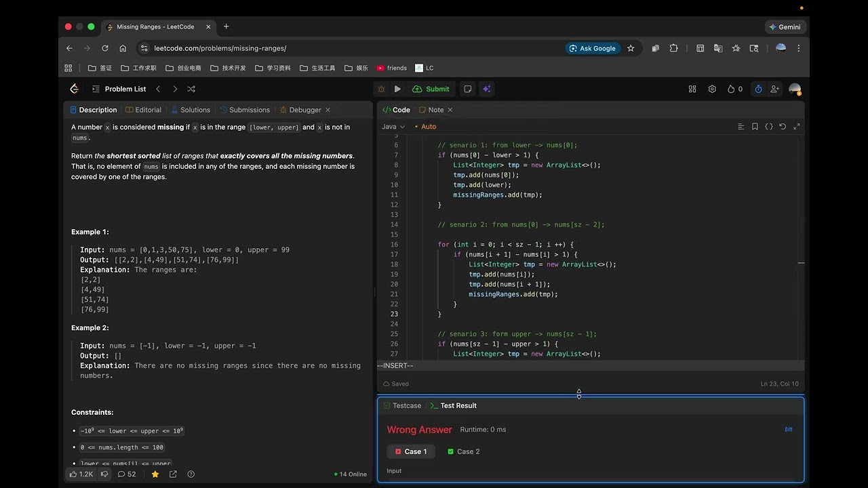
Task: View the streak flame counter
Action: (x=735, y=89)
